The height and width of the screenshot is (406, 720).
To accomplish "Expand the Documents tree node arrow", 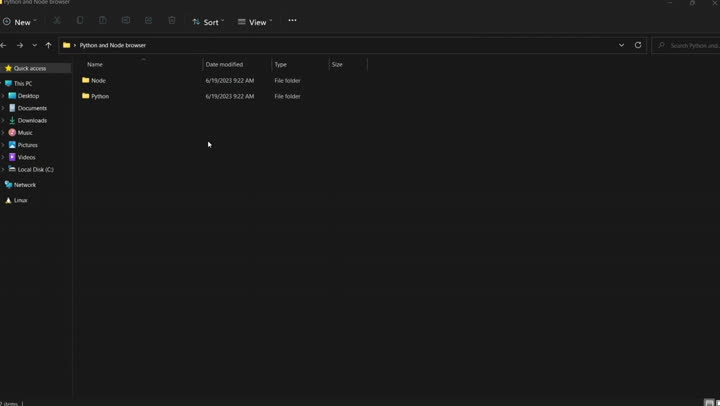I will [3, 108].
